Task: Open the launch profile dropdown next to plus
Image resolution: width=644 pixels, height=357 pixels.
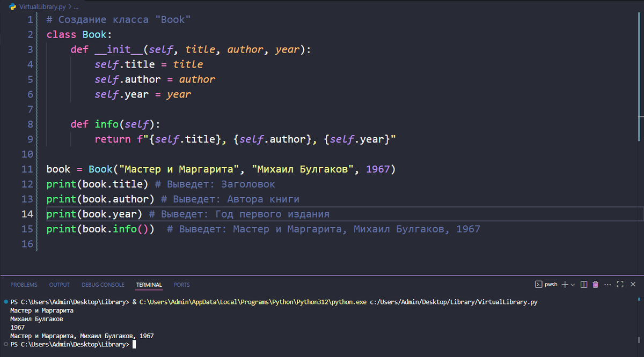Action: coord(573,285)
